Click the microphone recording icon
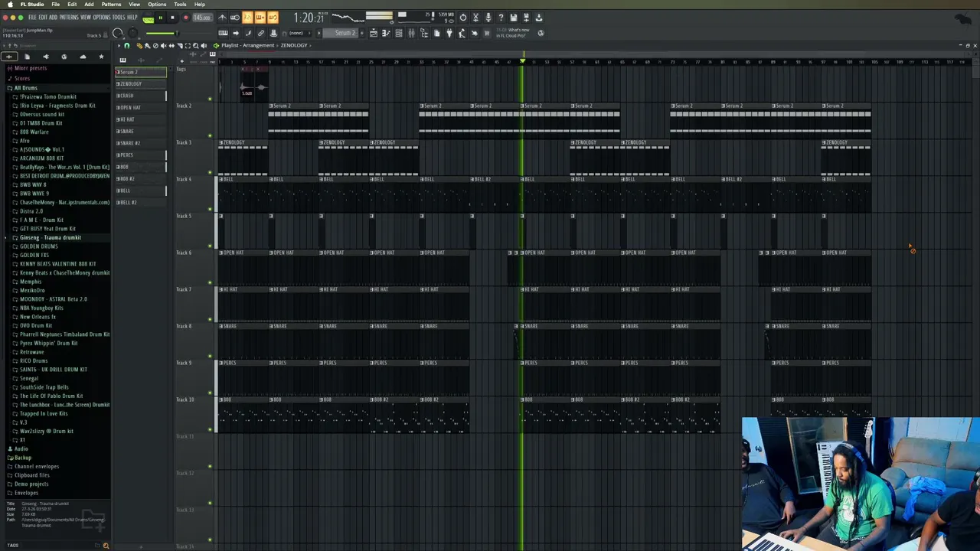 point(488,17)
